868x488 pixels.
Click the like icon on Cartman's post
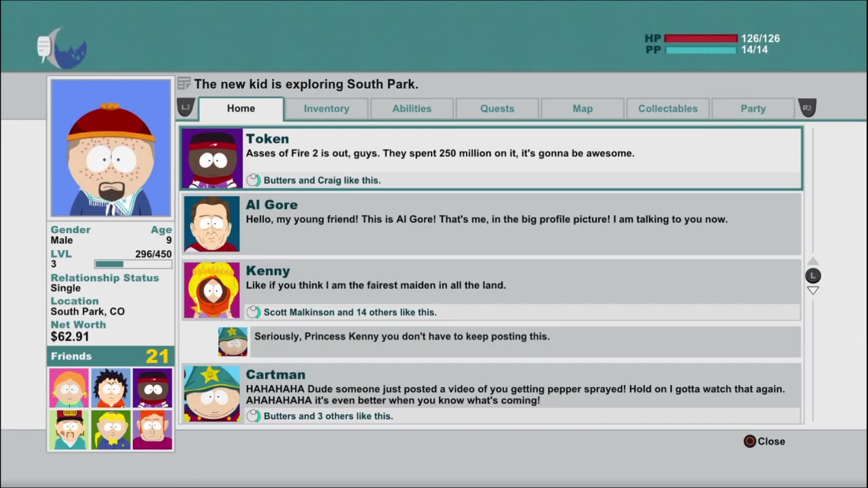coord(253,416)
